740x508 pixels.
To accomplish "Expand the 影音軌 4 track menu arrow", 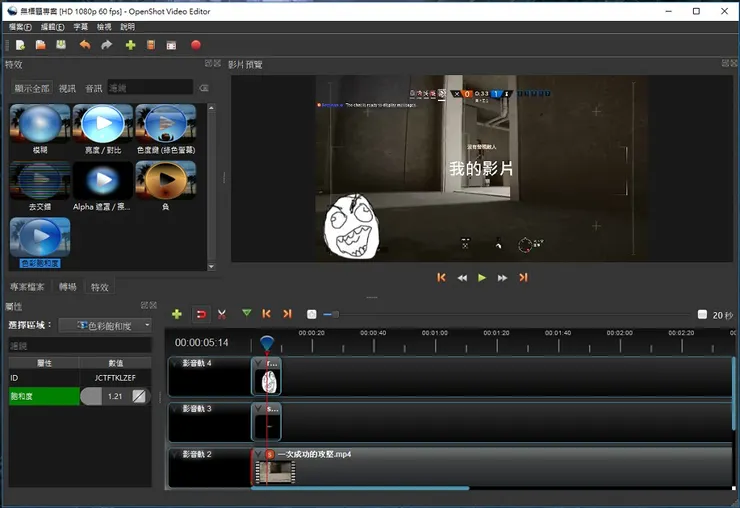I will click(x=174, y=364).
